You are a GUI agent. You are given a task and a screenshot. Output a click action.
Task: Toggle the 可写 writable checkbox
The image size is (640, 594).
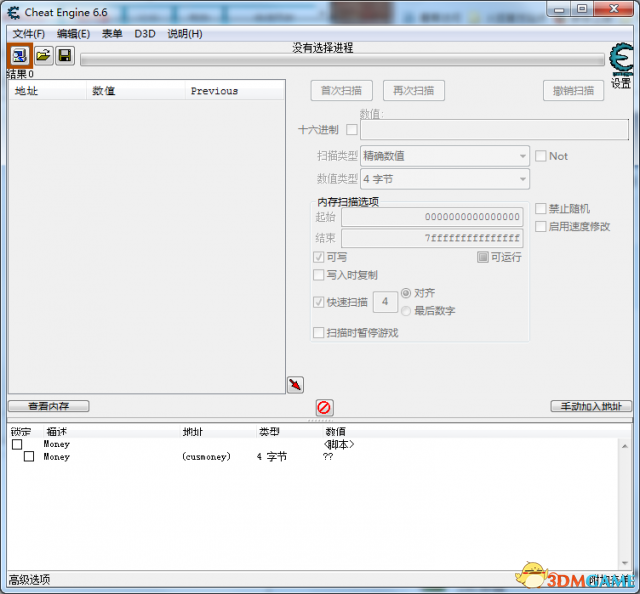tap(318, 257)
